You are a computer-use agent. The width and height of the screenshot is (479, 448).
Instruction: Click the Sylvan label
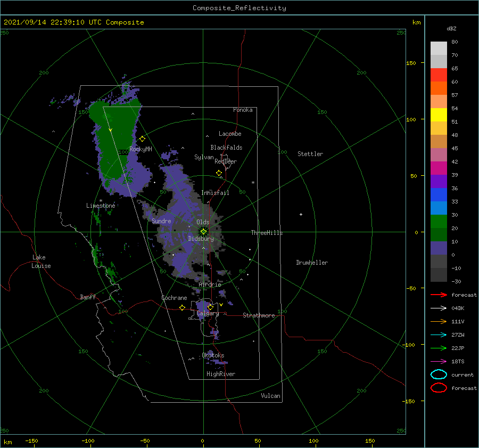pyautogui.click(x=204, y=157)
